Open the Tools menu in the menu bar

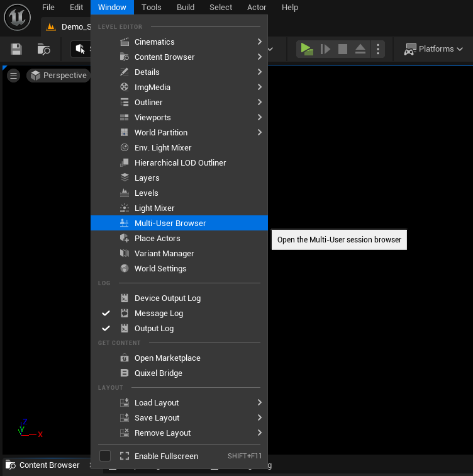coord(151,8)
